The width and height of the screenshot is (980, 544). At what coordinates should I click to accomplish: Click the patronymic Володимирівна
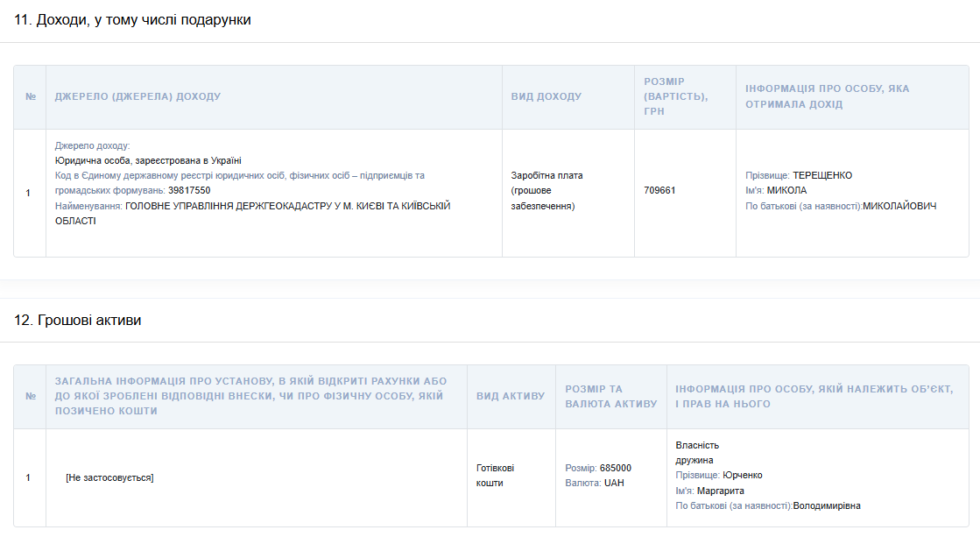[x=827, y=505]
